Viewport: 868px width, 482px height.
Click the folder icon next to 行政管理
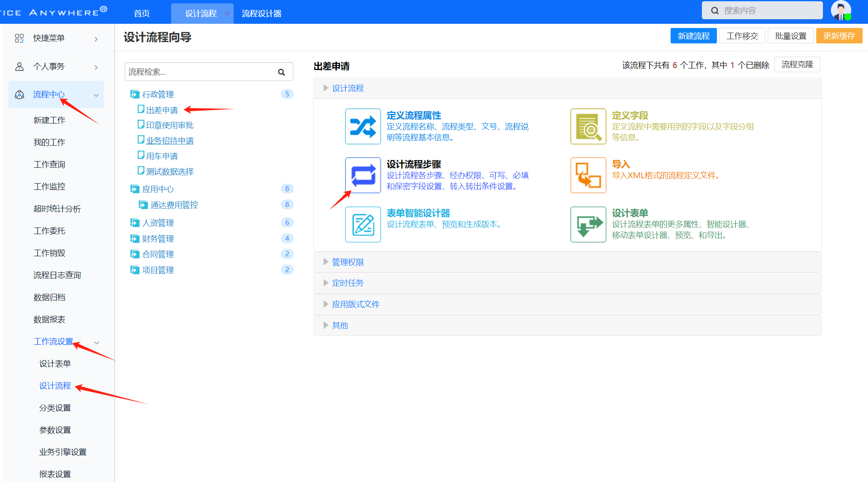tap(134, 94)
